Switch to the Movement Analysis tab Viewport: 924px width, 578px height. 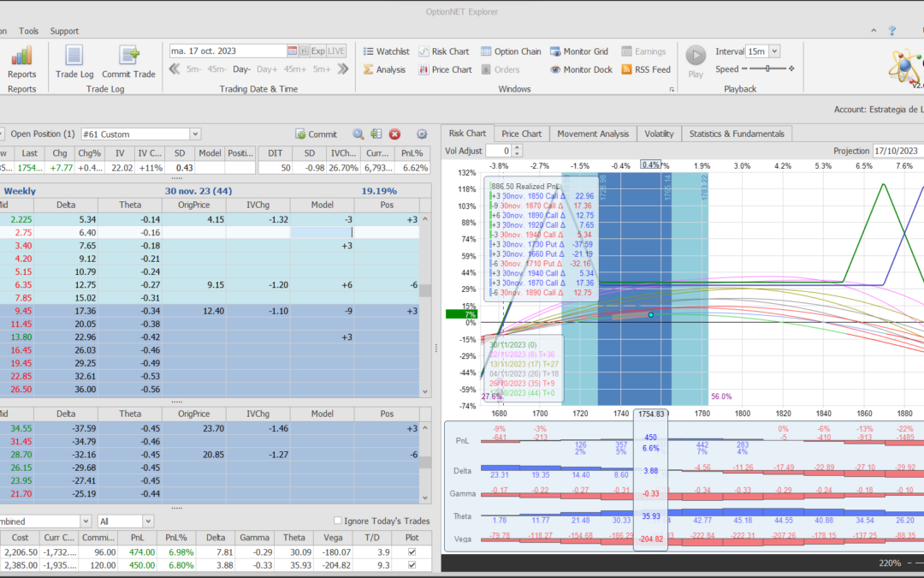pyautogui.click(x=593, y=134)
